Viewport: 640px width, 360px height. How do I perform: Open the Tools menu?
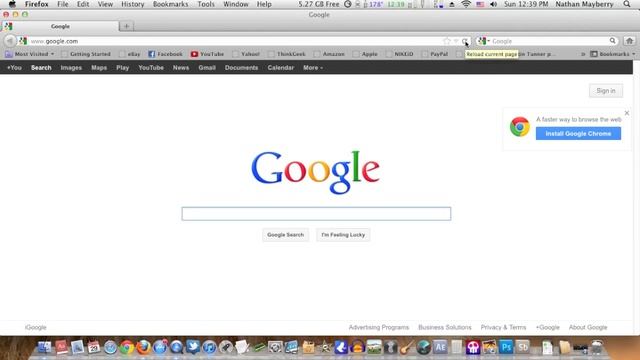[x=206, y=4]
